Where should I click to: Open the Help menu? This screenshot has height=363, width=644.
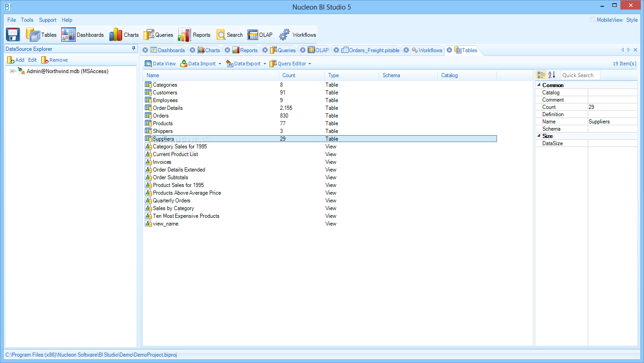pos(67,20)
